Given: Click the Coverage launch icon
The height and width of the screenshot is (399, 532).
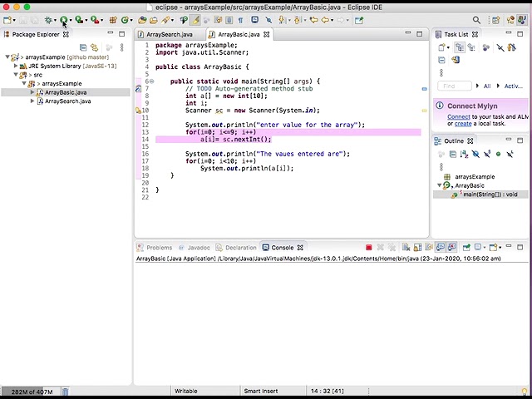Looking at the screenshot, I should click(79, 20).
